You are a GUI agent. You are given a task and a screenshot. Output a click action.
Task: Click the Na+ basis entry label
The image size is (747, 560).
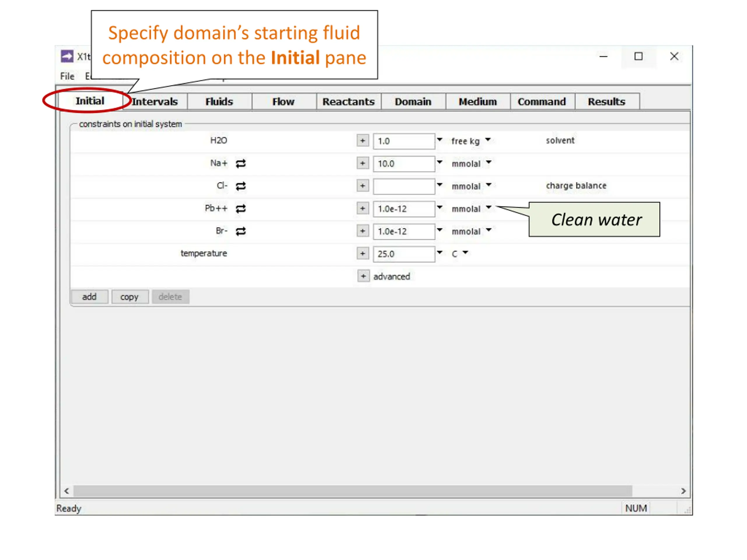pyautogui.click(x=219, y=163)
